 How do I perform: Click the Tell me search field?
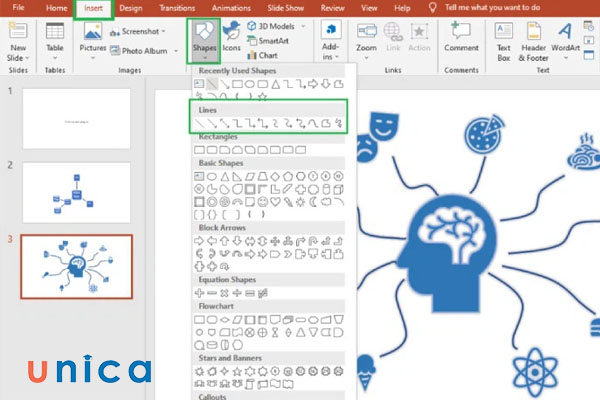[x=492, y=8]
